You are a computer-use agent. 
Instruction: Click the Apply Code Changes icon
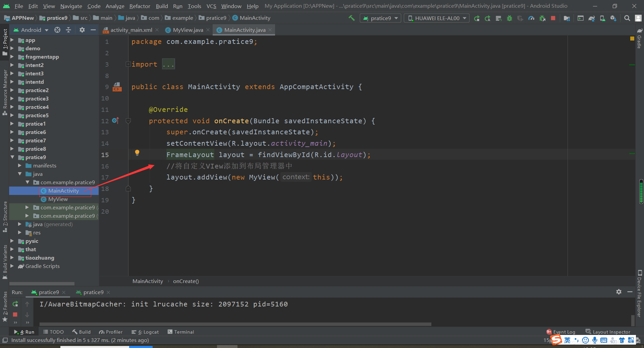point(498,18)
